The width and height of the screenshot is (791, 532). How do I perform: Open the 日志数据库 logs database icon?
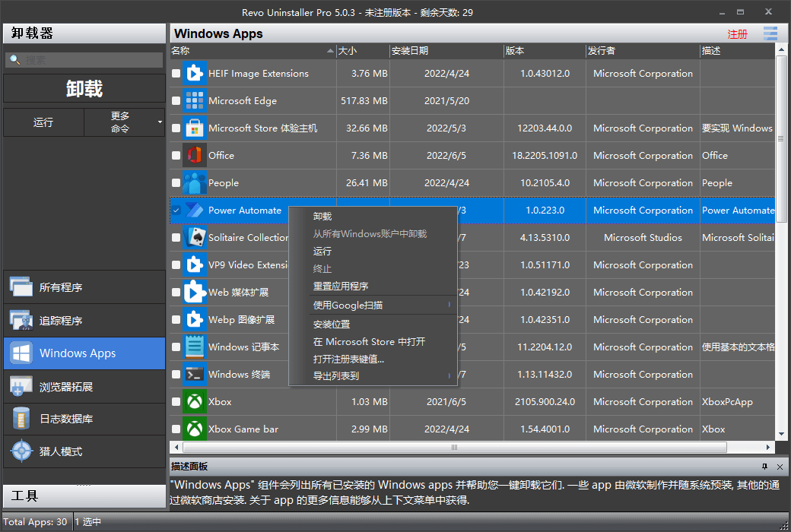[x=21, y=419]
